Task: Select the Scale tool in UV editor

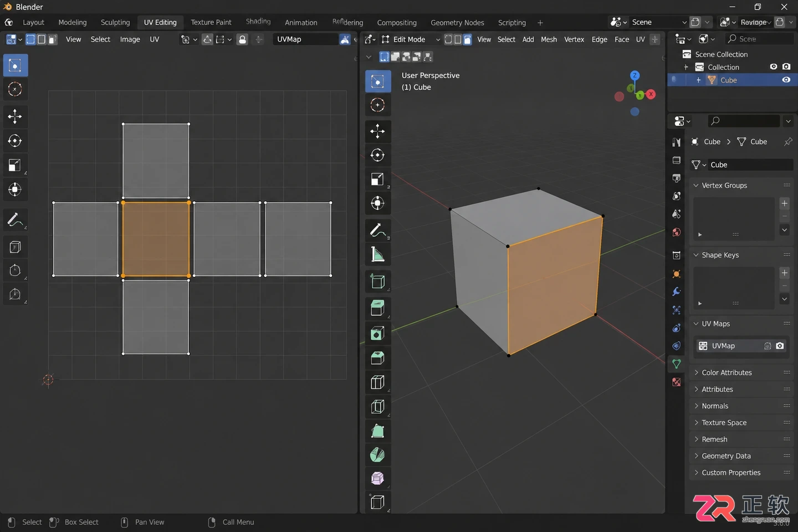Action: [15, 165]
